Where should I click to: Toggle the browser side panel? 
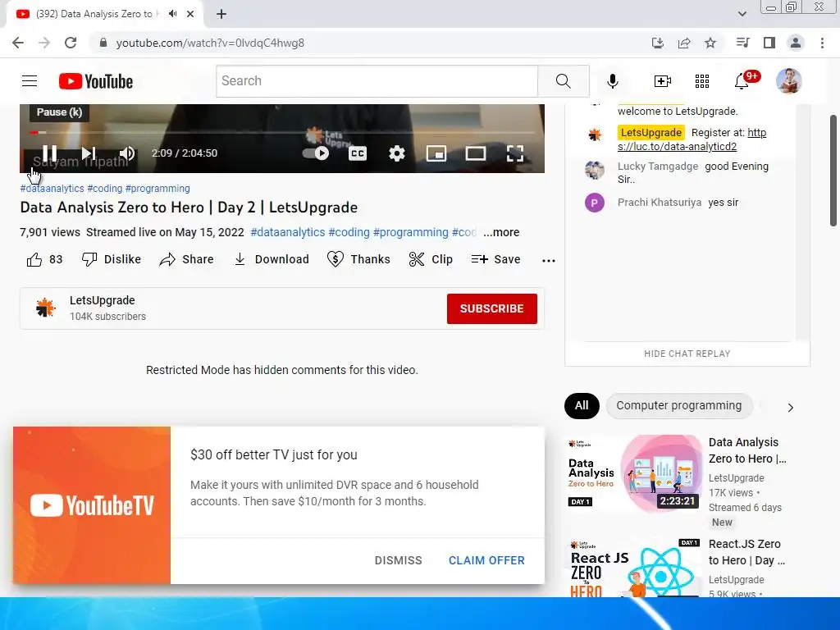[x=769, y=43]
